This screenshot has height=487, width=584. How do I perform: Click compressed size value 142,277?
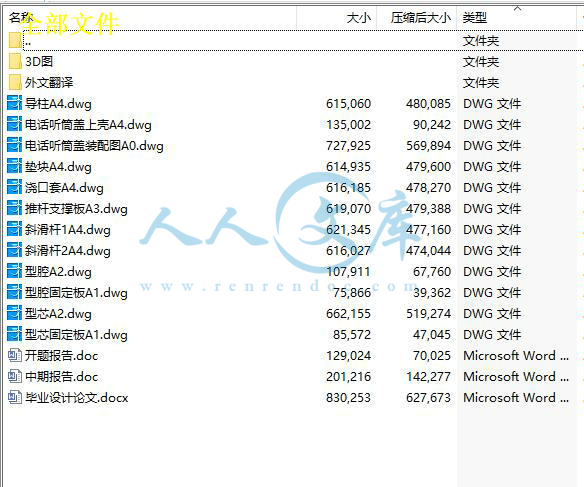tap(428, 376)
